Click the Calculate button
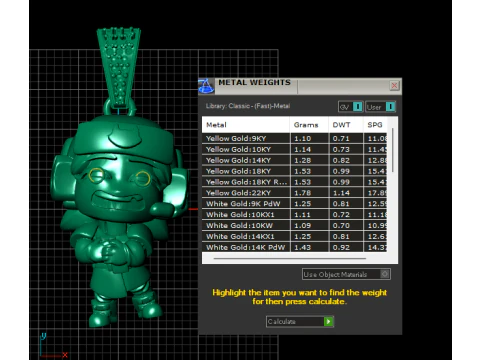The image size is (480, 360). [x=300, y=322]
